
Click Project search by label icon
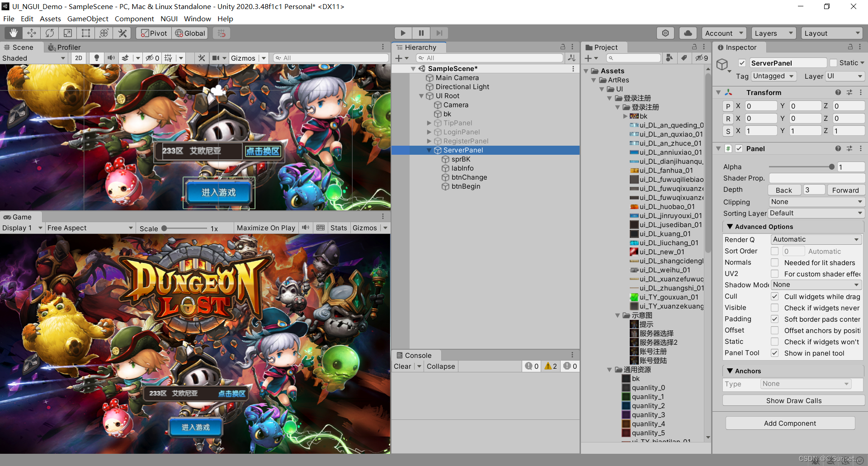pyautogui.click(x=684, y=58)
